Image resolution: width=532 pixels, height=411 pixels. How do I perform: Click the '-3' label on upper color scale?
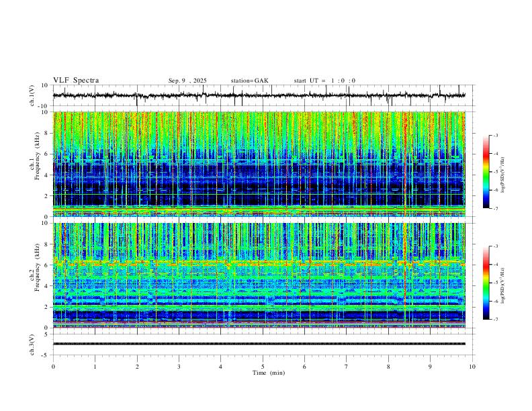pyautogui.click(x=496, y=135)
